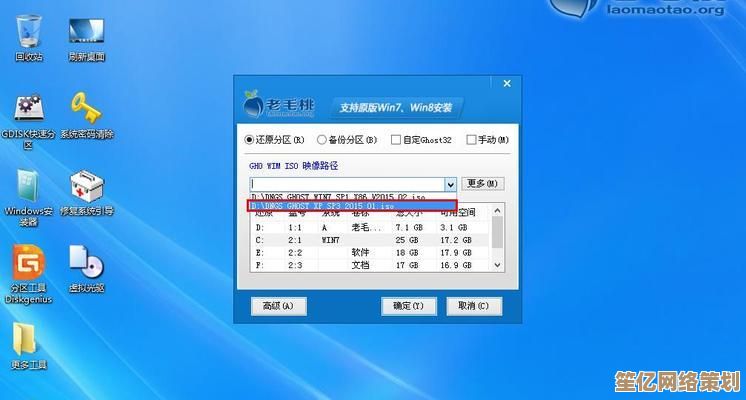This screenshot has height=400, width=746.
Task: Click the 老毛桃 peach logo in dialog header
Action: (254, 103)
